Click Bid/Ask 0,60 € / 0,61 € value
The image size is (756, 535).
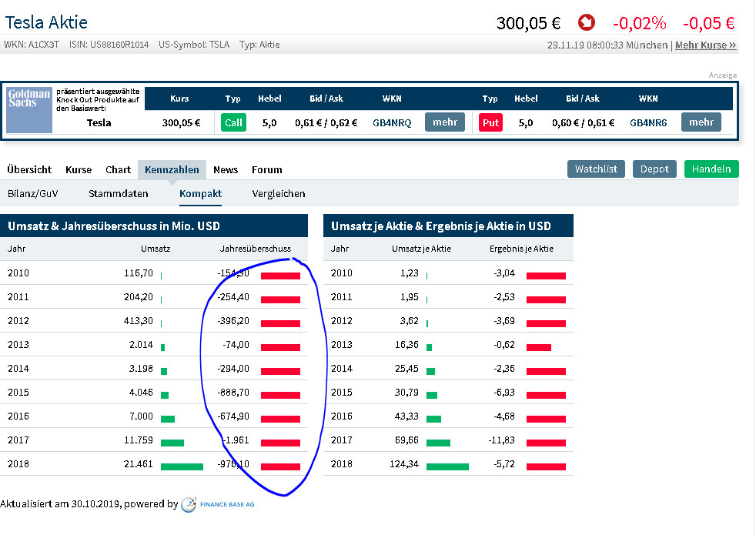coord(583,123)
